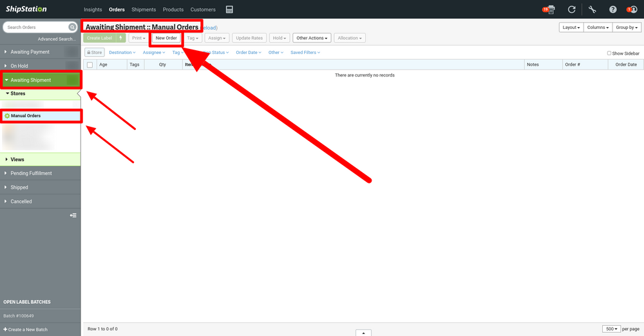Open Batch #100649
Image resolution: width=644 pixels, height=336 pixels.
coord(19,316)
